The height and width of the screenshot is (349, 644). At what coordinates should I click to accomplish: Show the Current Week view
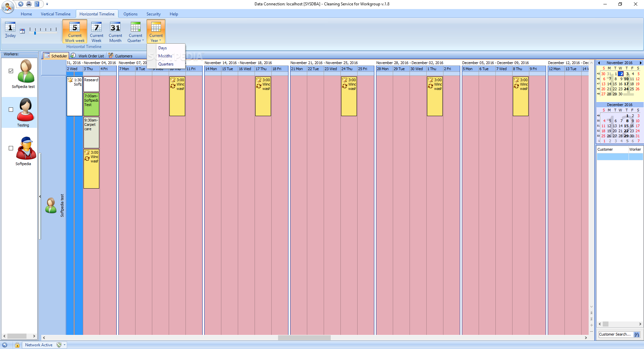(x=97, y=31)
